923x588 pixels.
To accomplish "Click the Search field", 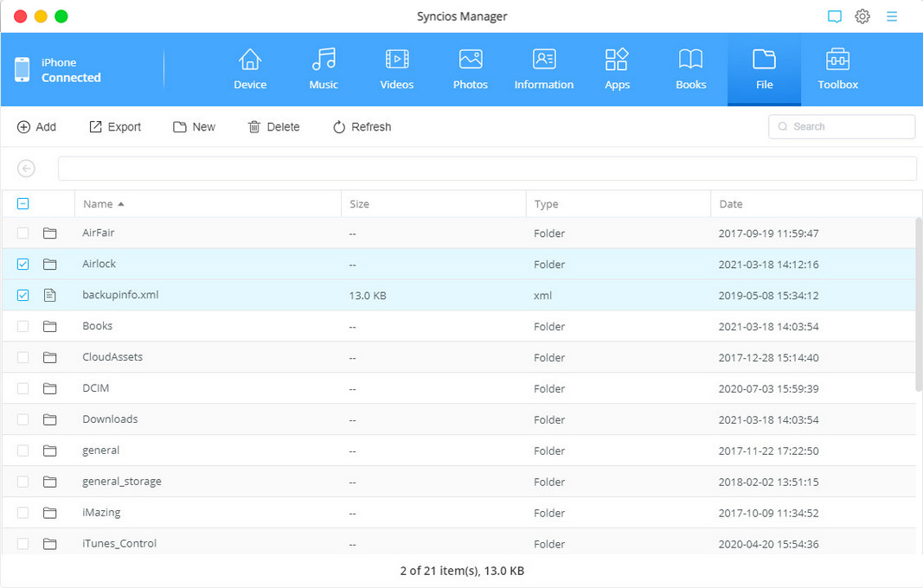I will pyautogui.click(x=842, y=126).
